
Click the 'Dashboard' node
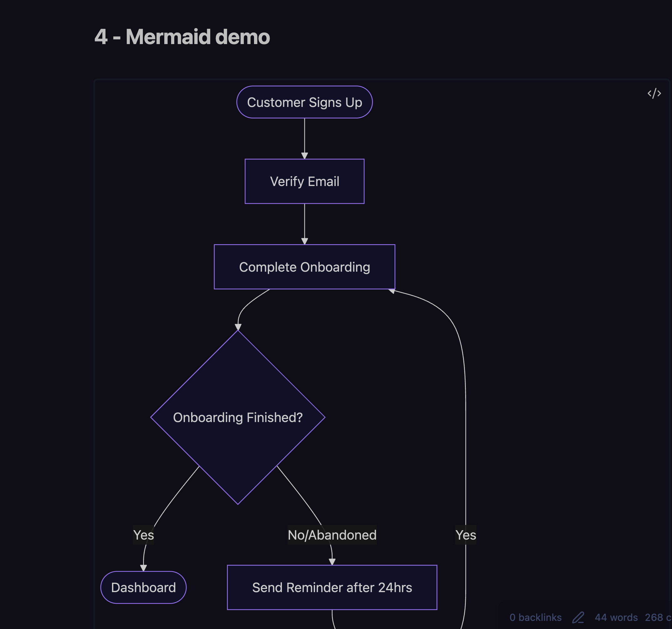click(x=143, y=587)
